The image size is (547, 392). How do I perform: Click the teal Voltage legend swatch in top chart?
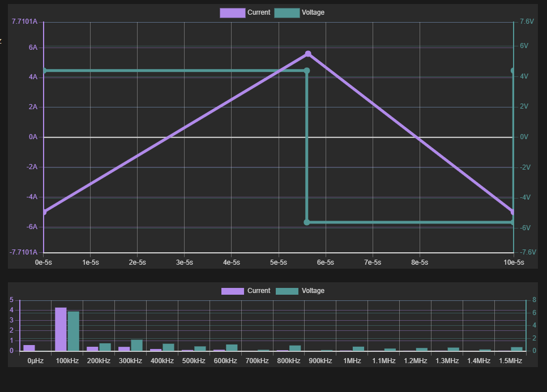pyautogui.click(x=287, y=12)
